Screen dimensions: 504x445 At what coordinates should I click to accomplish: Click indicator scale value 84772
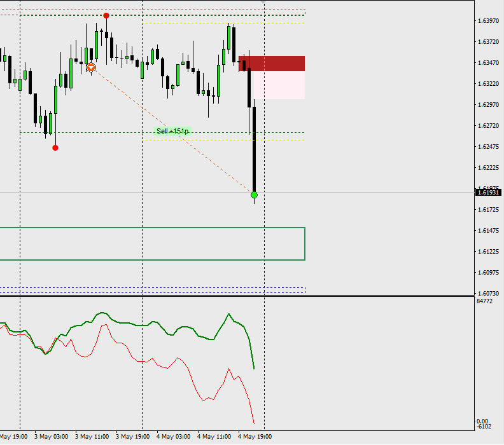(484, 301)
